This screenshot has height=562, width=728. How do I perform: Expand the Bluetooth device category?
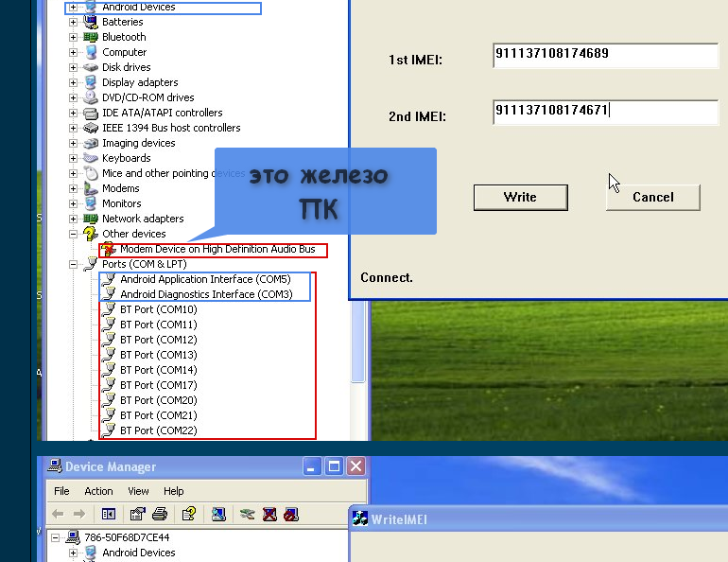click(x=73, y=37)
